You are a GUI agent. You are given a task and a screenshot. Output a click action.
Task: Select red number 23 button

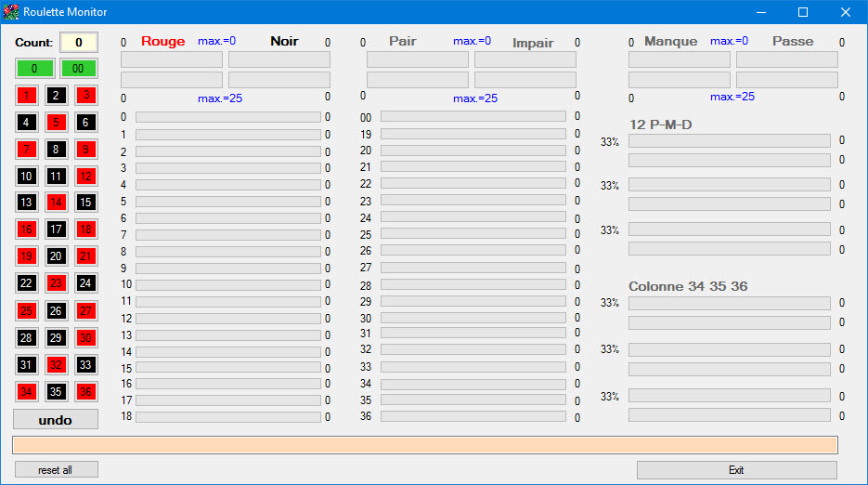point(56,283)
